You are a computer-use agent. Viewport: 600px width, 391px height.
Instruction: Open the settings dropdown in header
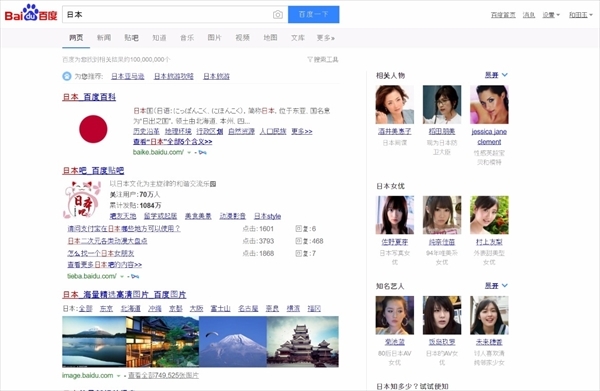click(551, 15)
